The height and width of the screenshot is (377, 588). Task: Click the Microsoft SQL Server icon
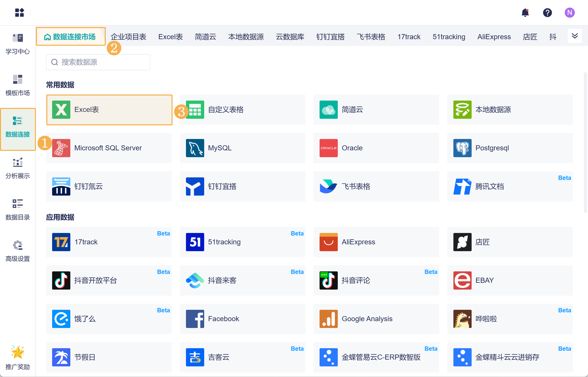(x=61, y=148)
